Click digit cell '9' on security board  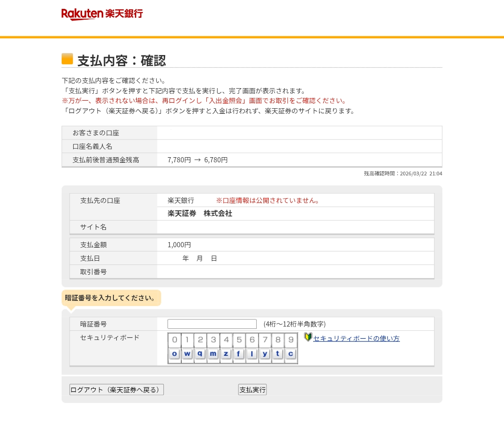[x=291, y=340]
